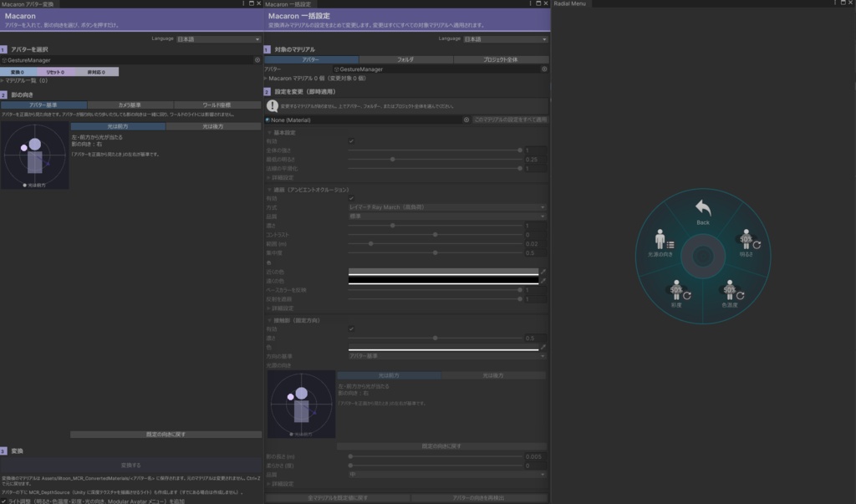This screenshot has width=856, height=504.
Task: Collapse 遮蔽 (アンビエントオクルージョン) section
Action: click(270, 190)
